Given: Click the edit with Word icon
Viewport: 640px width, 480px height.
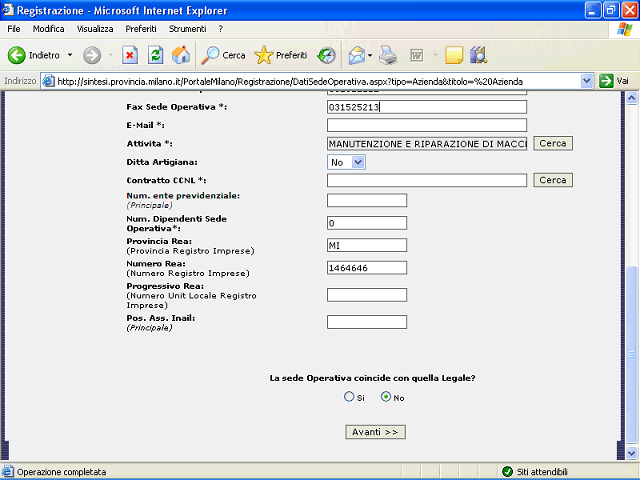Looking at the screenshot, I should (x=417, y=55).
